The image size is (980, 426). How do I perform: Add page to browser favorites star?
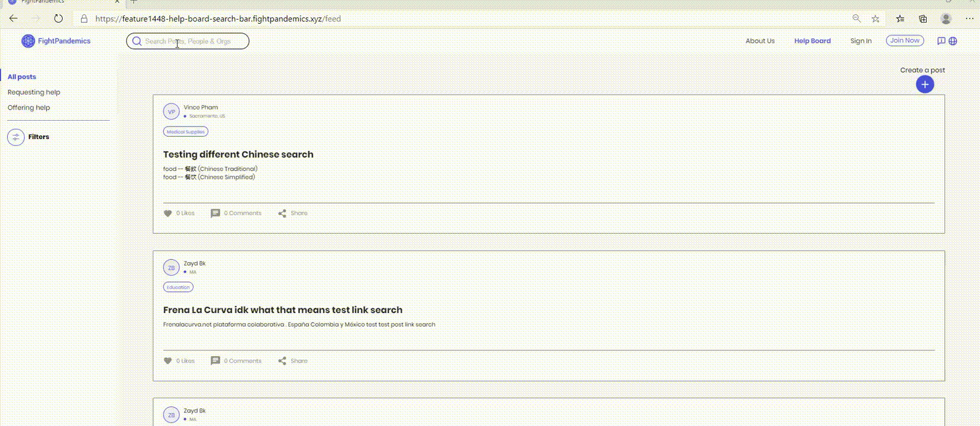pyautogui.click(x=875, y=19)
